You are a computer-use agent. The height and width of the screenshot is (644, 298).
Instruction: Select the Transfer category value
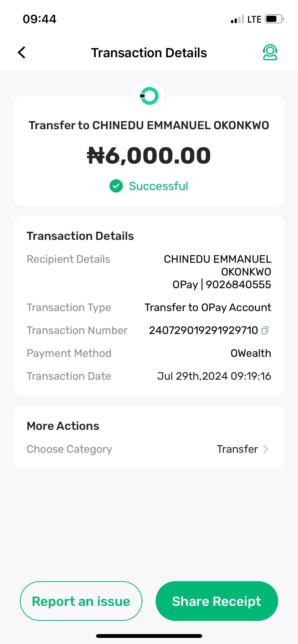tap(237, 449)
